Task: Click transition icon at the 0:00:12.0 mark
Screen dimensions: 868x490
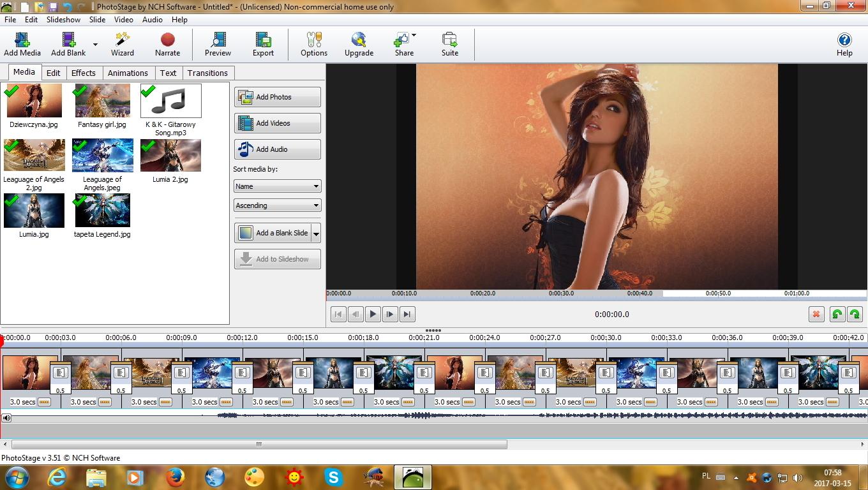Action: point(242,373)
